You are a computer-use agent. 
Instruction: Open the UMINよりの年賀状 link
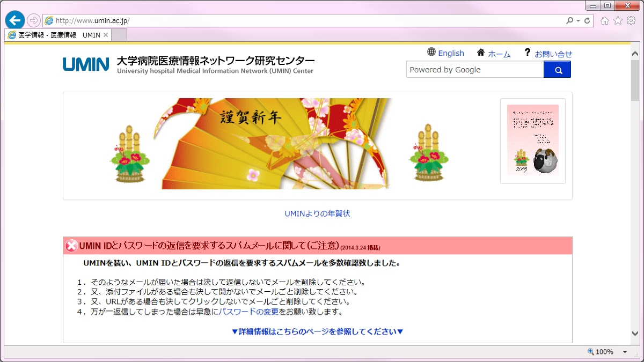click(317, 213)
